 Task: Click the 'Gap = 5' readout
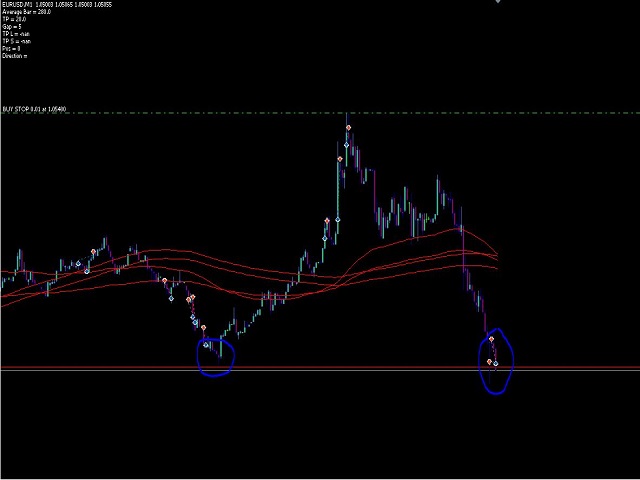11,27
